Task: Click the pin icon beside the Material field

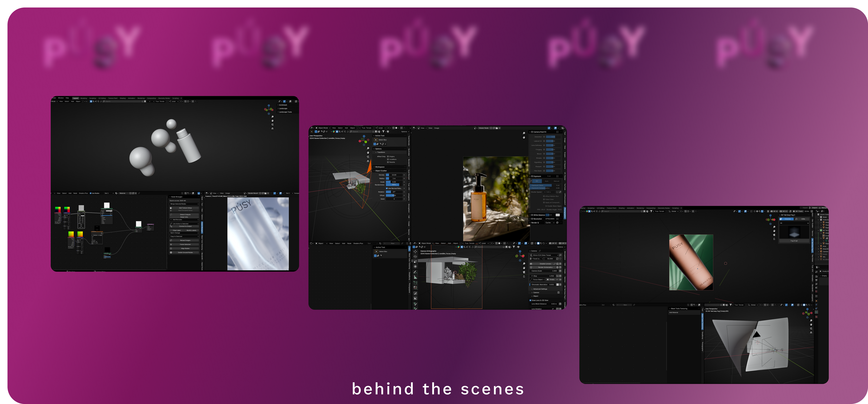Action: coord(139,193)
